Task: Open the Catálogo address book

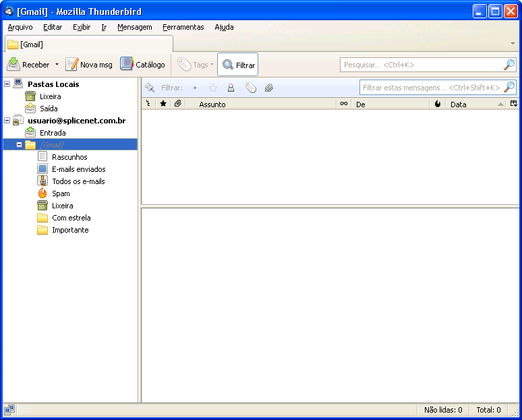Action: coord(142,64)
